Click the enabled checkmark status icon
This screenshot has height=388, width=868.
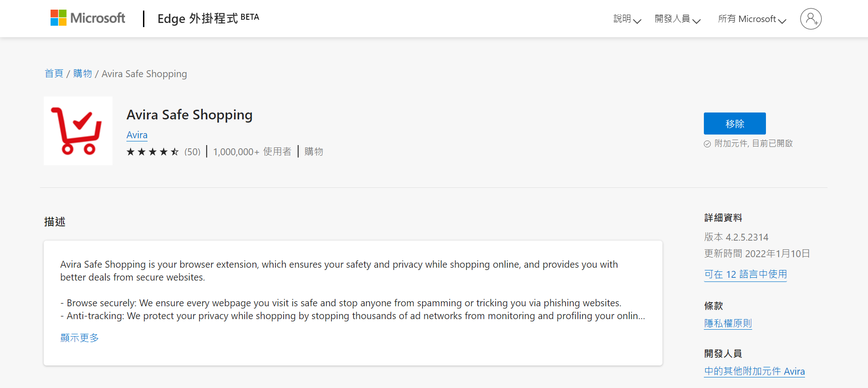click(707, 144)
